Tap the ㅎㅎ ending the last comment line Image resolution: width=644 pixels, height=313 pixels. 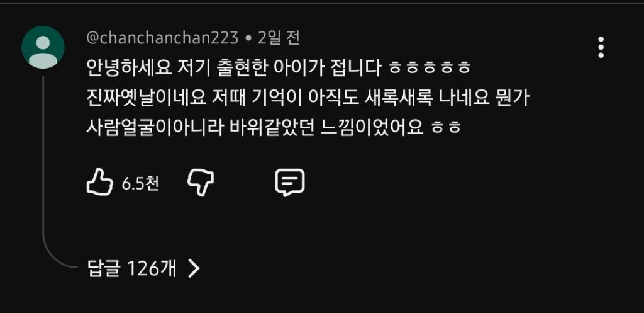pos(447,128)
